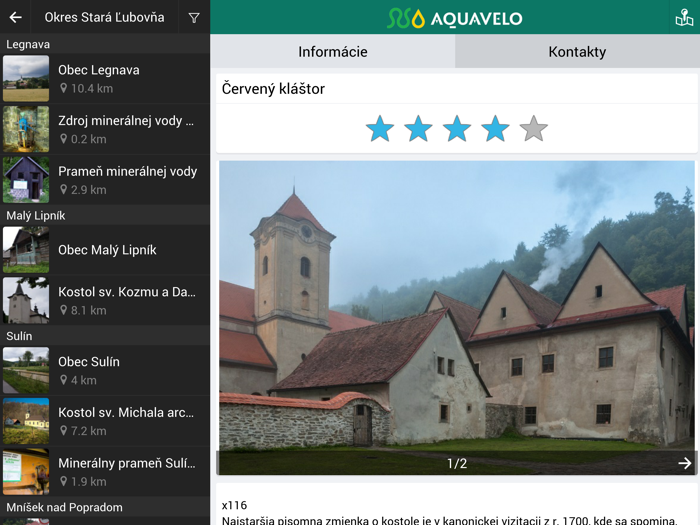Open Kostol sv. Kozmu a Da... item
The image size is (700, 525).
(105, 300)
